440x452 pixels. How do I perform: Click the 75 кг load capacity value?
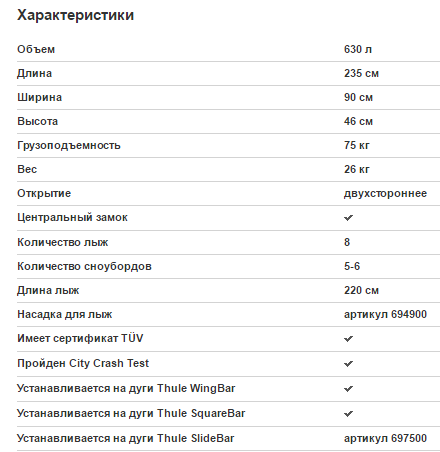(357, 145)
